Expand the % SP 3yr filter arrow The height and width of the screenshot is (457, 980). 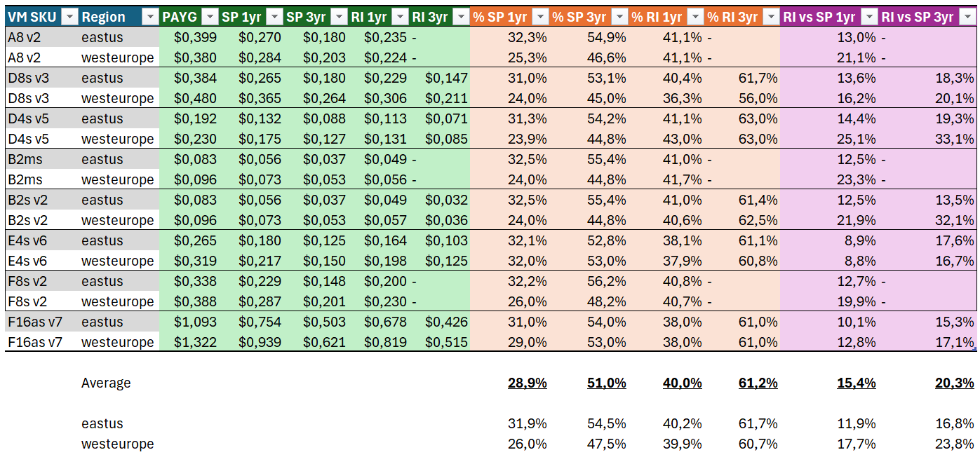pos(619,18)
